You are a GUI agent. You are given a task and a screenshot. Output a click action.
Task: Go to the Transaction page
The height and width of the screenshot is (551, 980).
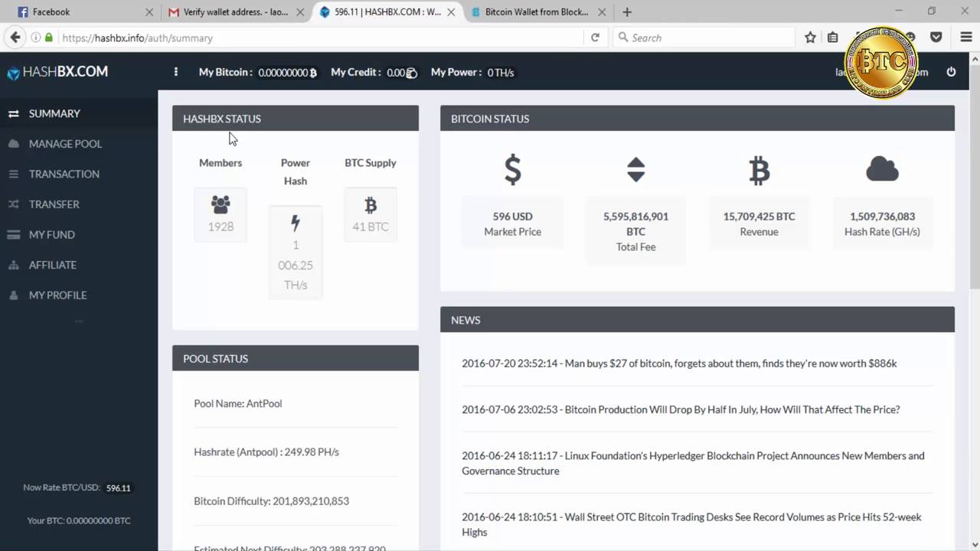[x=64, y=174]
